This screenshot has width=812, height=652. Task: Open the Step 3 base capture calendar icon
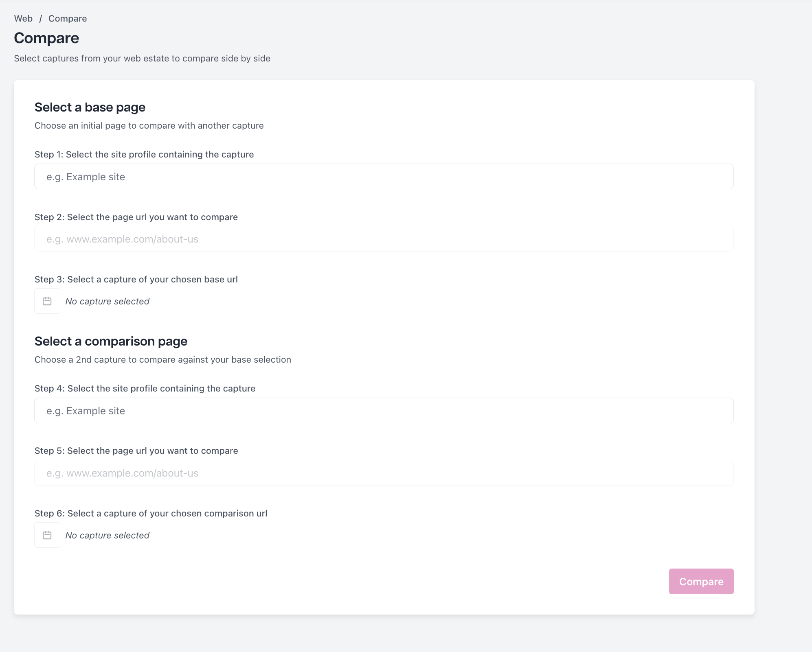[x=47, y=301]
